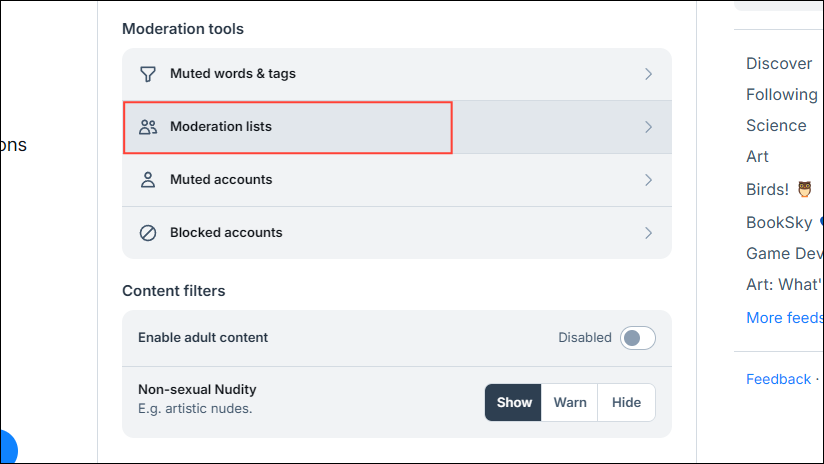Select the Art feed
This screenshot has height=464, width=824.
[757, 157]
